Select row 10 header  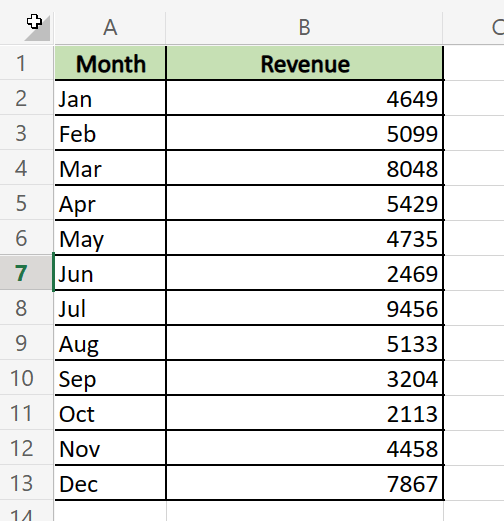pyautogui.click(x=26, y=378)
